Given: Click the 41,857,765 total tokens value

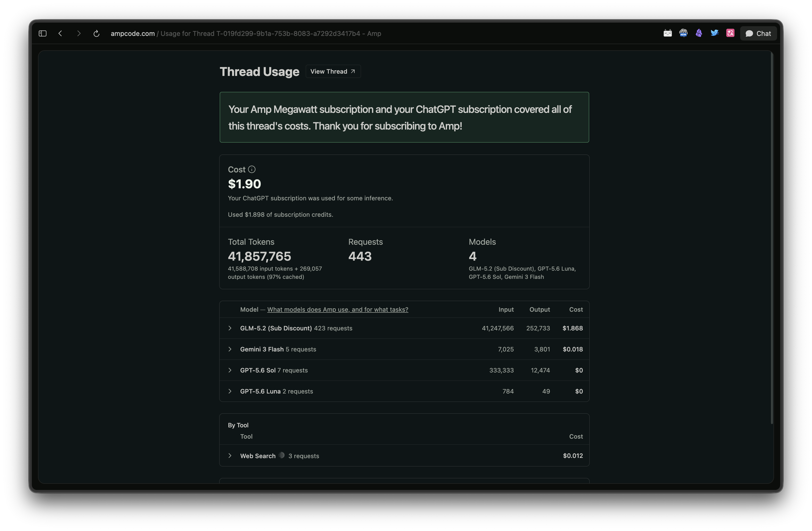Looking at the screenshot, I should click(259, 256).
